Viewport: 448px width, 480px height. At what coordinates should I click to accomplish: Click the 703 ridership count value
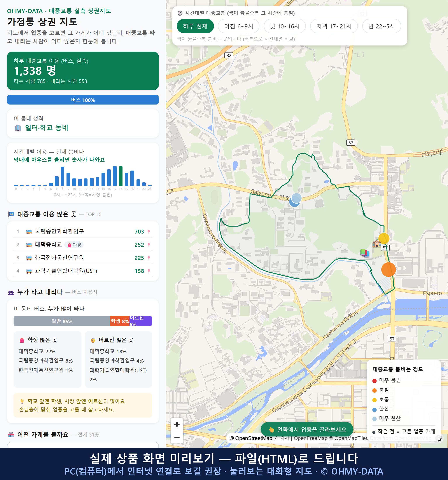pyautogui.click(x=139, y=232)
